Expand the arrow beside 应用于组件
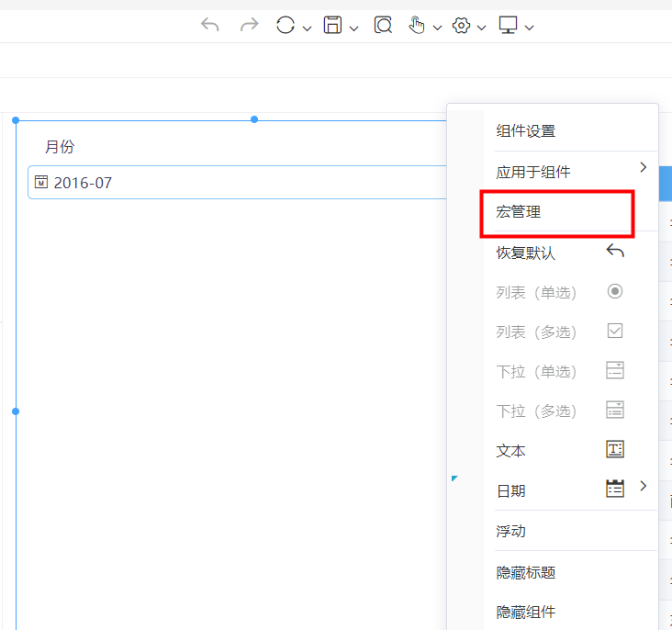The height and width of the screenshot is (630, 672). coord(643,167)
